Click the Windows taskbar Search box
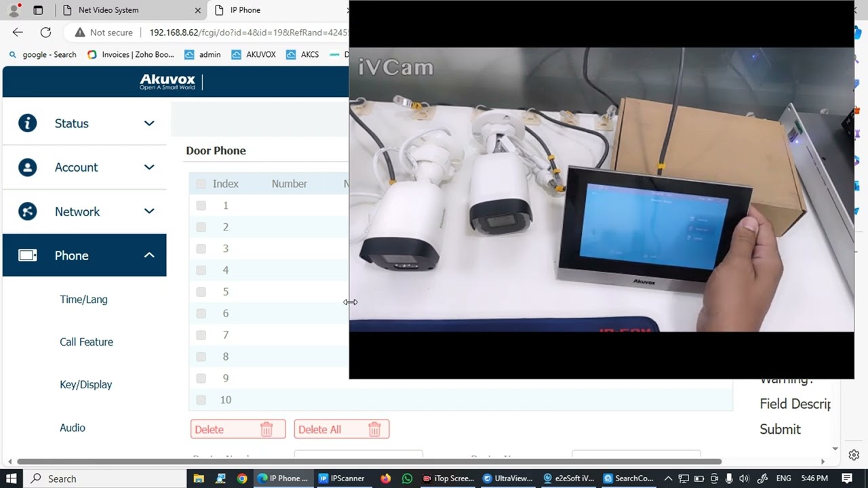The width and height of the screenshot is (868, 488). (x=105, y=479)
